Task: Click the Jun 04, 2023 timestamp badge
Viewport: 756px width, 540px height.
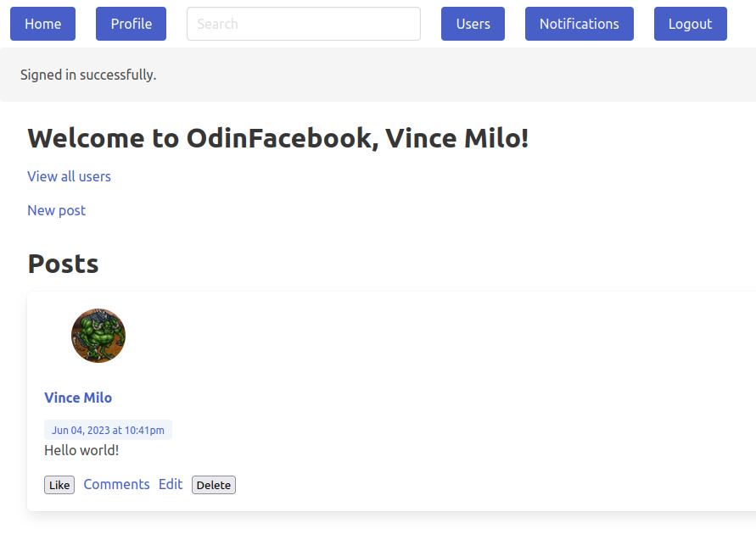Action: [x=108, y=430]
